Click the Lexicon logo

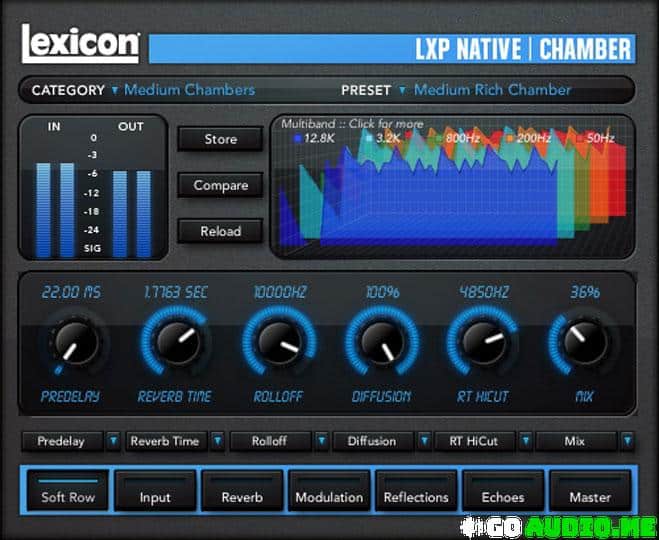[80, 43]
